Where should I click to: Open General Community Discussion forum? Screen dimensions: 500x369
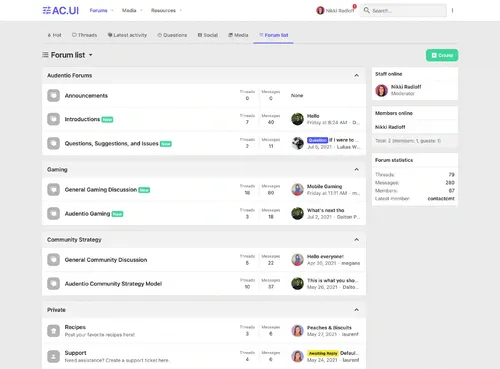[106, 260]
